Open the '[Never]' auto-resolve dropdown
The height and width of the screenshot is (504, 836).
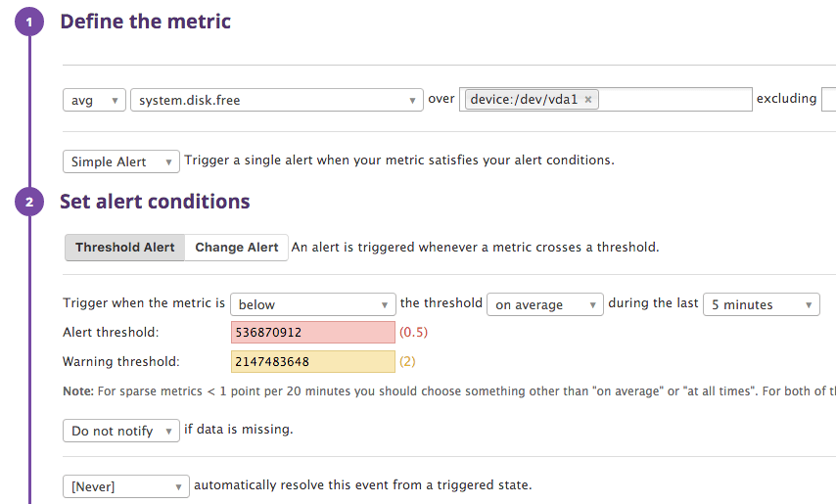tap(125, 486)
